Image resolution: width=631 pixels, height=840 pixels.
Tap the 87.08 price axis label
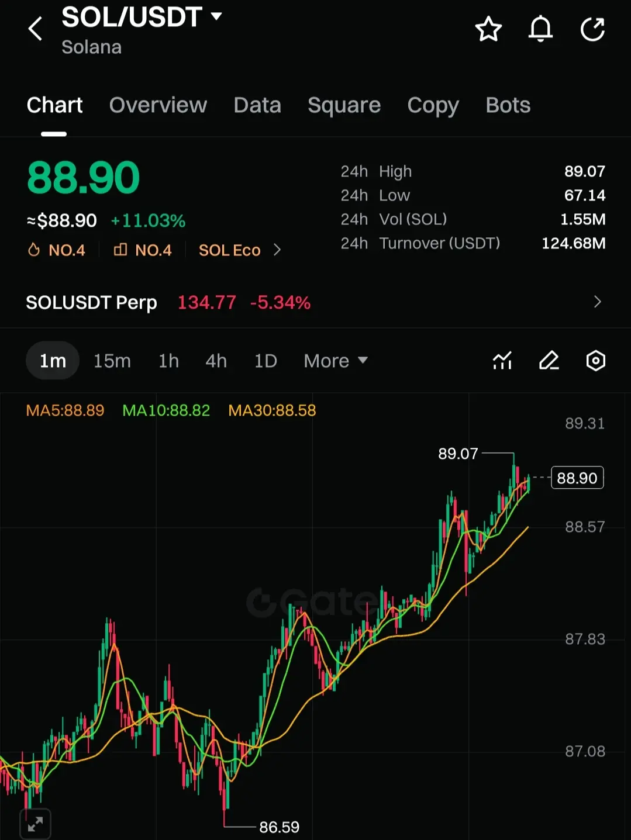point(585,751)
